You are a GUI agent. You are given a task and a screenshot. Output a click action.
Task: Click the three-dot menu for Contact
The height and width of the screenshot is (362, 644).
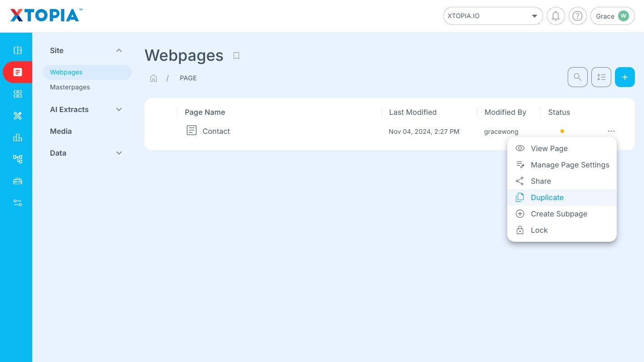tap(611, 131)
